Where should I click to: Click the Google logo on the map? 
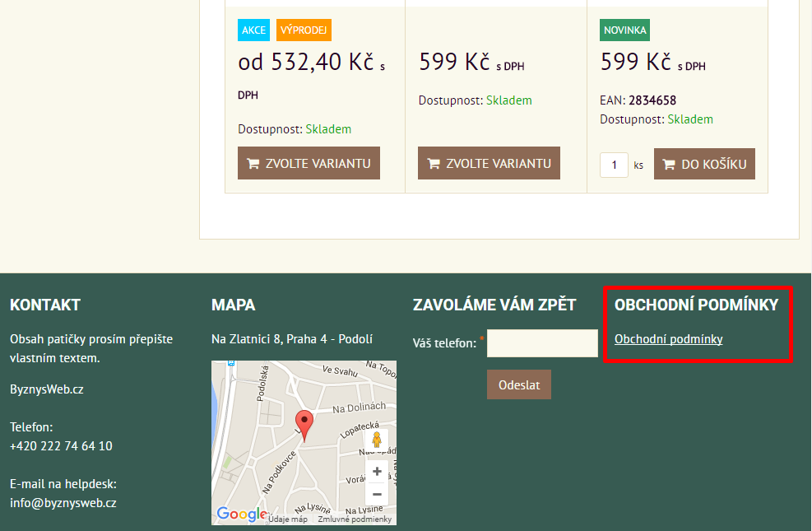(x=241, y=515)
